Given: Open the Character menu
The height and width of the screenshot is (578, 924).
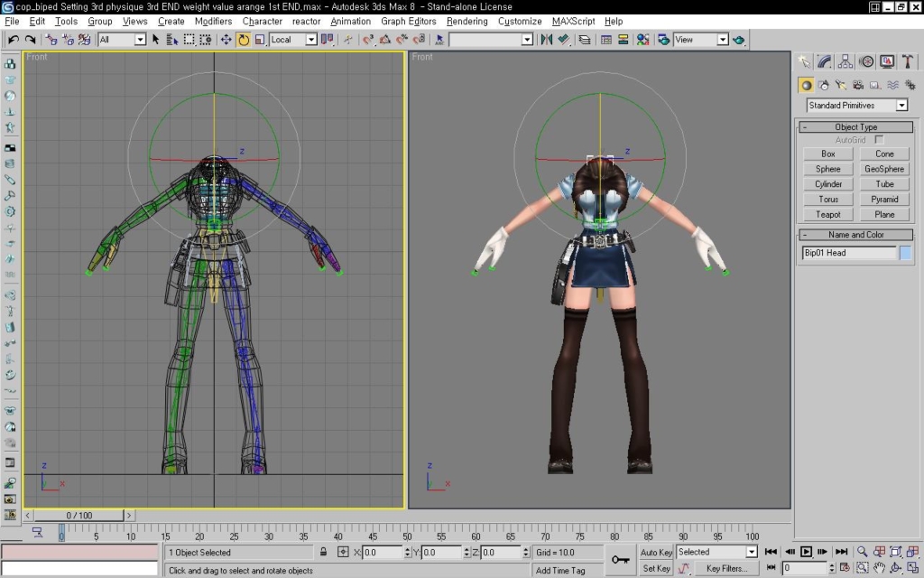Looking at the screenshot, I should click(x=263, y=22).
